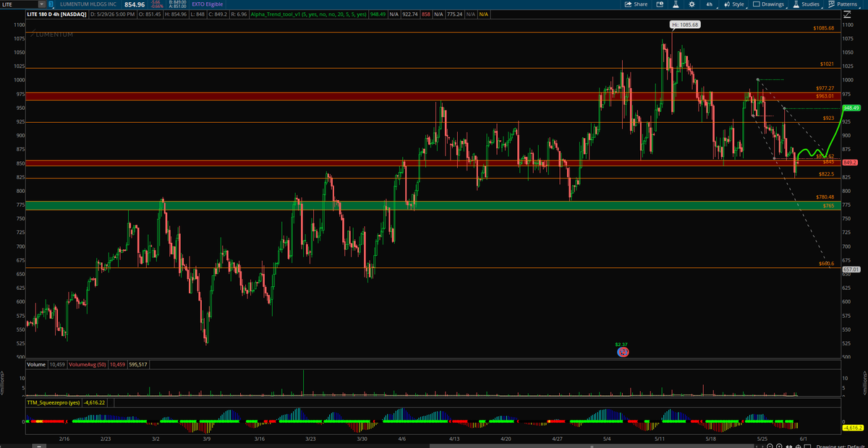Click the green support zone band
Viewport: 868px width, 448px height.
point(432,206)
